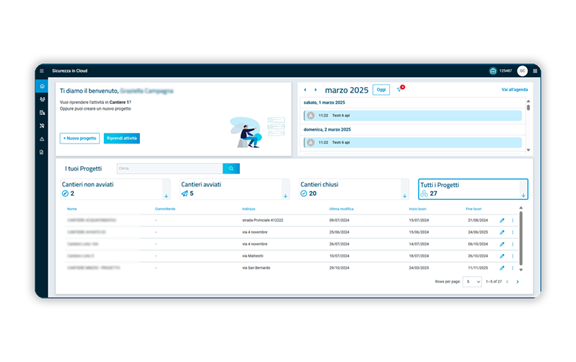Expand the Cantieri non avviati card arrow
The image size is (576, 362).
pyautogui.click(x=166, y=196)
